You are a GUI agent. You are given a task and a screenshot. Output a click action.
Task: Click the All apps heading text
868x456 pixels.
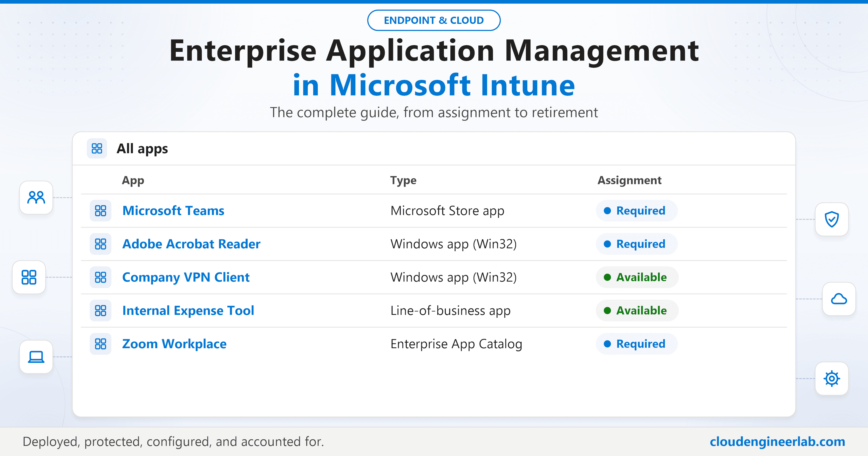coord(142,148)
